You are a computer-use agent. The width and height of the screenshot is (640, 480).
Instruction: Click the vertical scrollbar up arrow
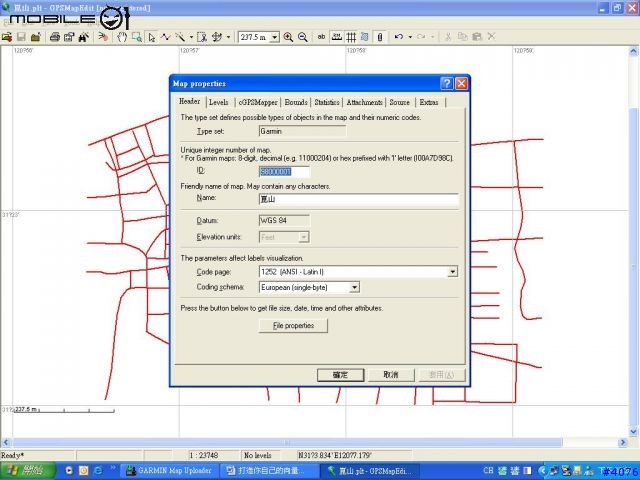pos(633,51)
